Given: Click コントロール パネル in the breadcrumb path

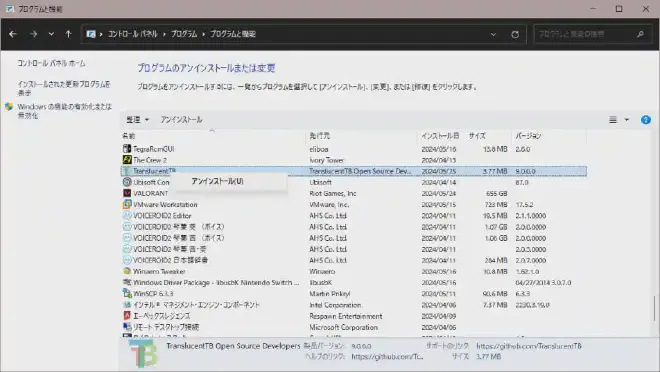Looking at the screenshot, I should [133, 34].
